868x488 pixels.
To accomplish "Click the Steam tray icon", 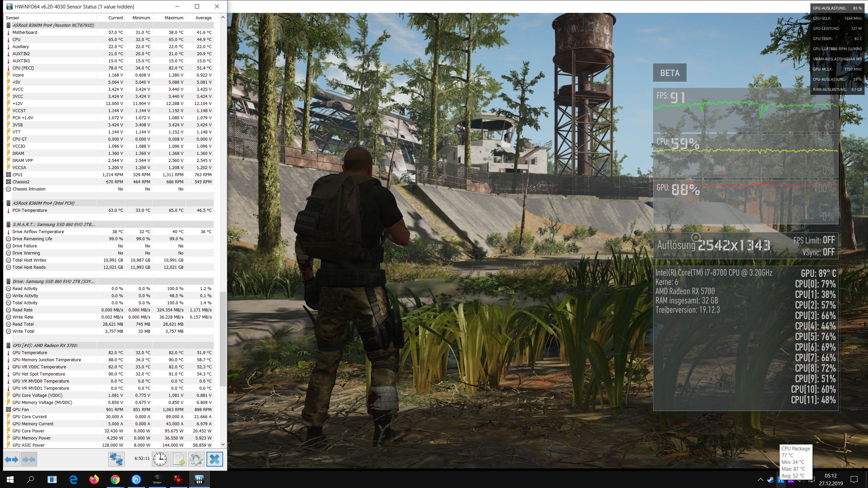I will [x=770, y=480].
